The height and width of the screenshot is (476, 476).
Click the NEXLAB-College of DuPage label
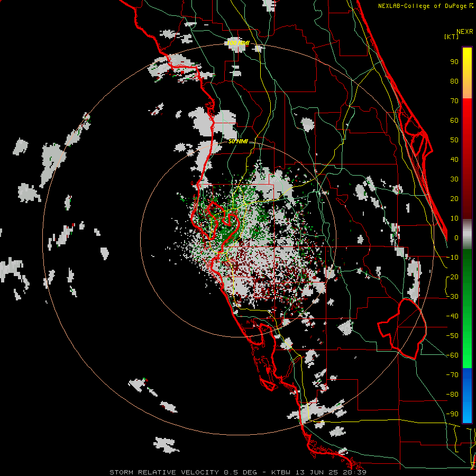[425, 6]
